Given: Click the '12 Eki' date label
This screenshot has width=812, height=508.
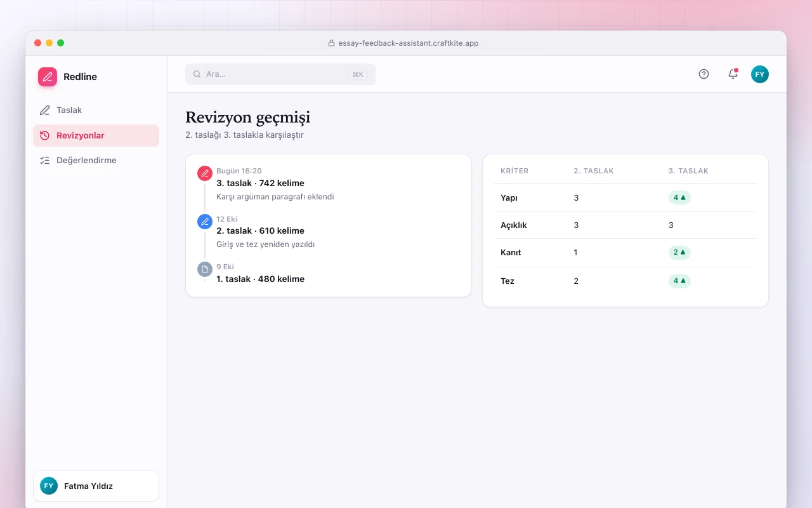Looking at the screenshot, I should point(226,219).
